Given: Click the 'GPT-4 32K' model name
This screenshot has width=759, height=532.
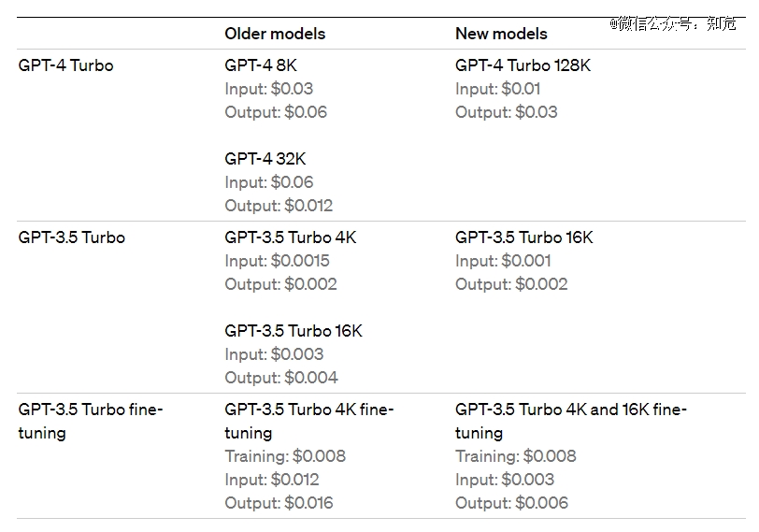Looking at the screenshot, I should point(265,159).
